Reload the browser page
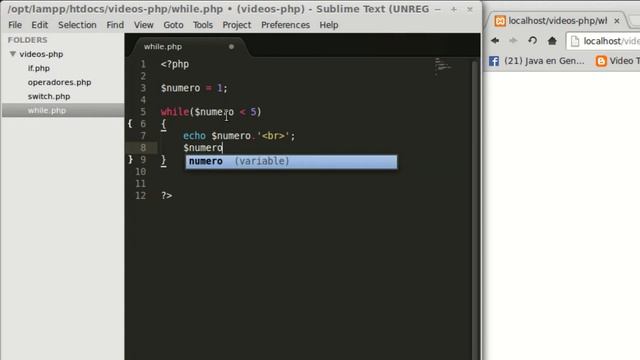640x360 pixels. [x=532, y=40]
